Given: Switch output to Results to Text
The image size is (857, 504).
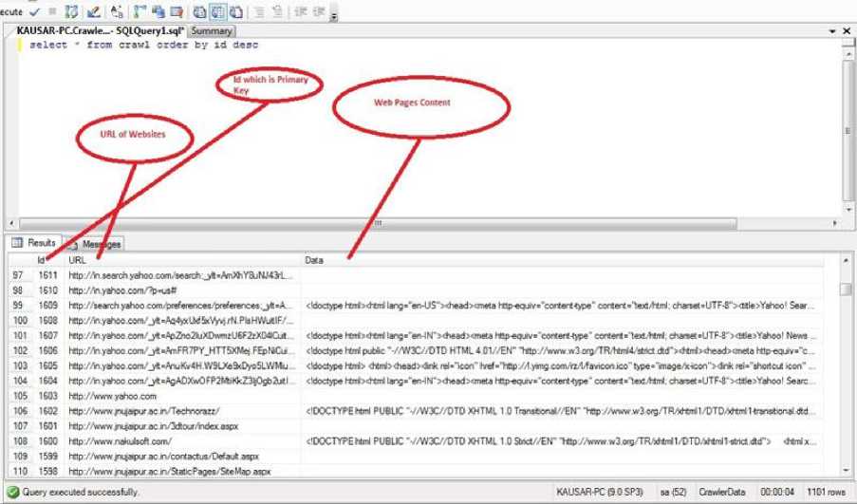Looking at the screenshot, I should pyautogui.click(x=199, y=11).
